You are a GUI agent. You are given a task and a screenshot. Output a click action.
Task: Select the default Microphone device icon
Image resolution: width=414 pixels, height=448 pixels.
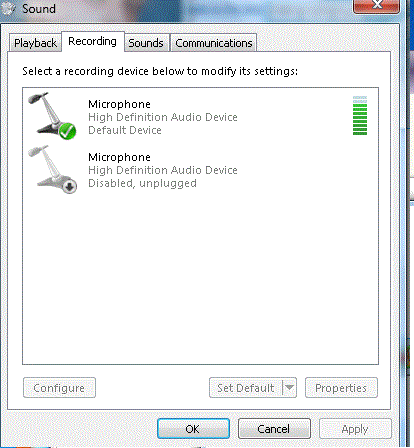[x=52, y=116]
